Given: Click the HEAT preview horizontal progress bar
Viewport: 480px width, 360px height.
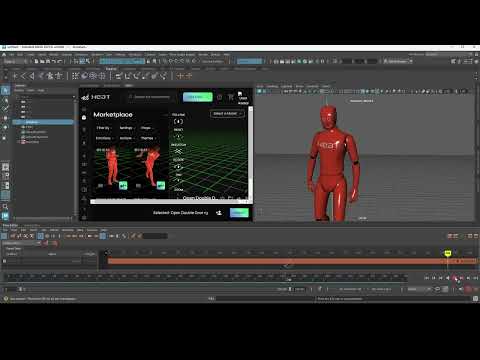Looking at the screenshot, I should coord(169,201).
